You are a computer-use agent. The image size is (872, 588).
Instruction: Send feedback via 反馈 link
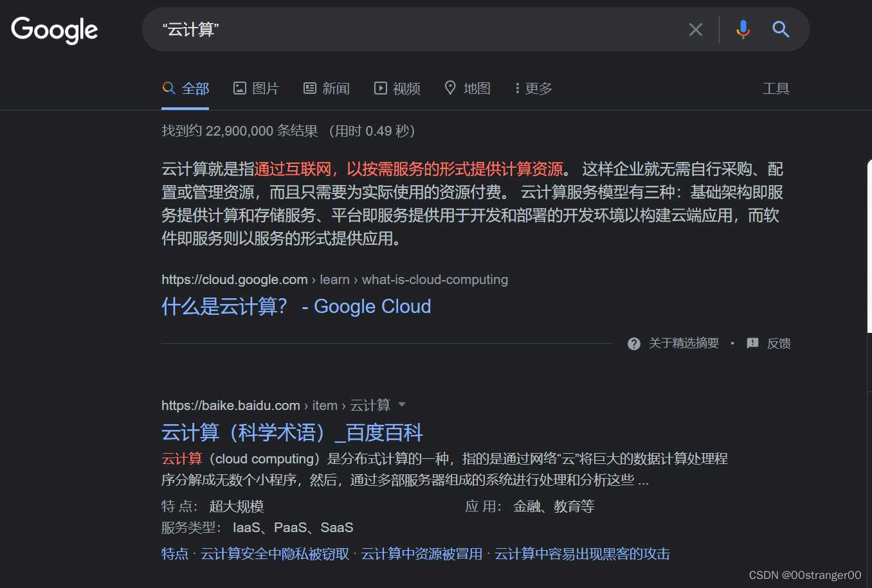point(779,344)
